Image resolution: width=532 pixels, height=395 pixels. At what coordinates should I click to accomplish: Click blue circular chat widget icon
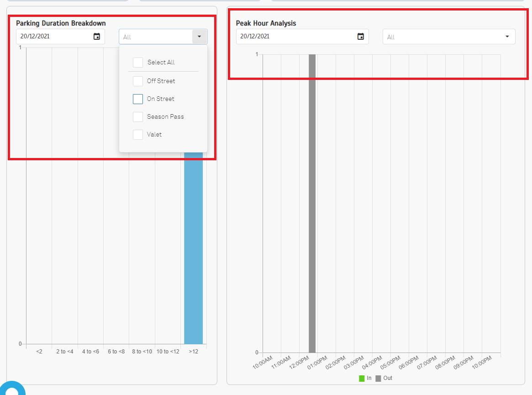12,389
